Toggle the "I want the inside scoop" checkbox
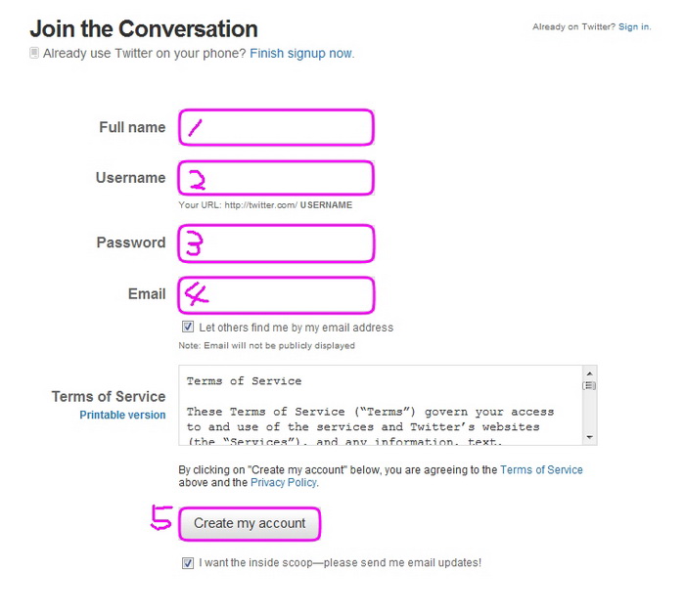The width and height of the screenshot is (685, 616). [x=188, y=563]
